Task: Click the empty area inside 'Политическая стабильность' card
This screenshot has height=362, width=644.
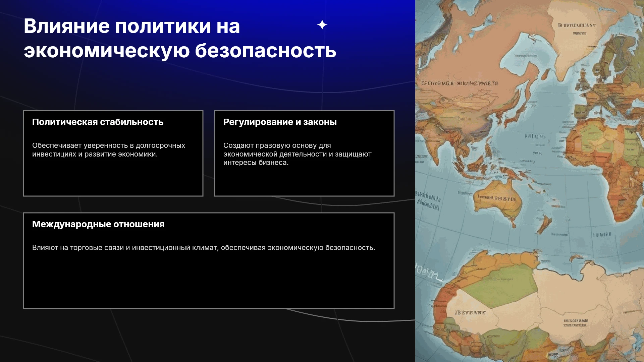Action: click(113, 178)
